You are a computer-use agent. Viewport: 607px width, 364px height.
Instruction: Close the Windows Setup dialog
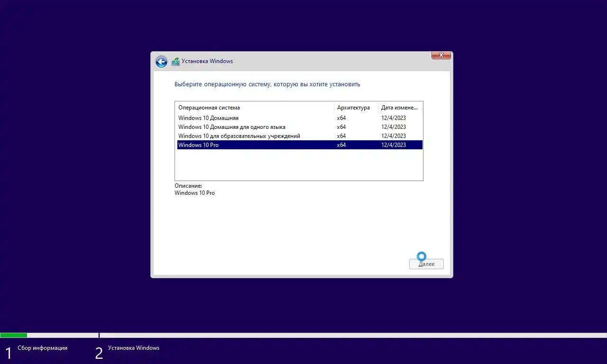point(441,55)
